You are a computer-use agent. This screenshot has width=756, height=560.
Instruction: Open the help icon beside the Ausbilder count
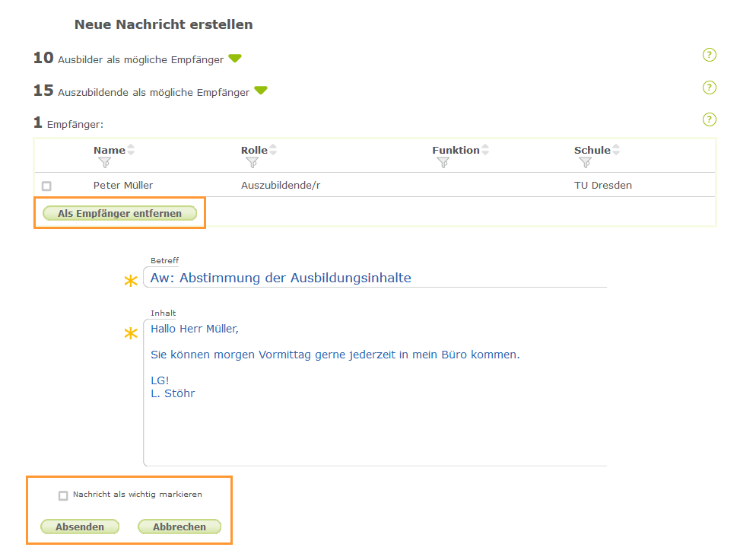pos(709,55)
